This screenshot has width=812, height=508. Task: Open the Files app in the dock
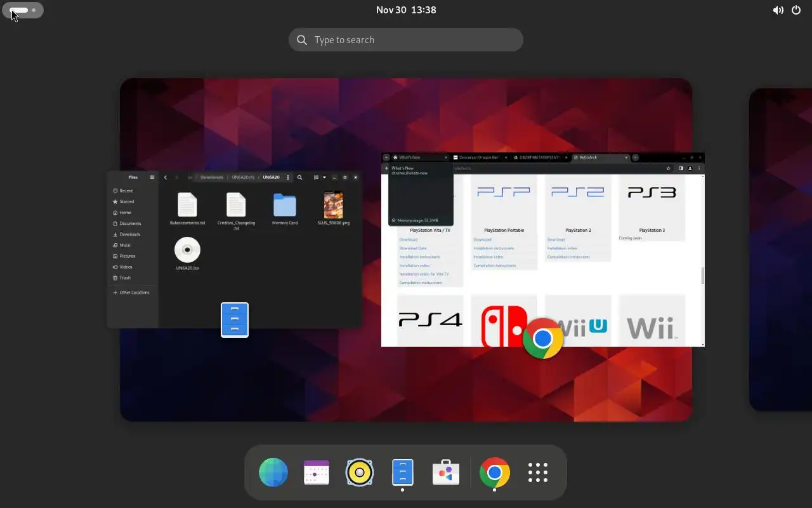click(403, 473)
